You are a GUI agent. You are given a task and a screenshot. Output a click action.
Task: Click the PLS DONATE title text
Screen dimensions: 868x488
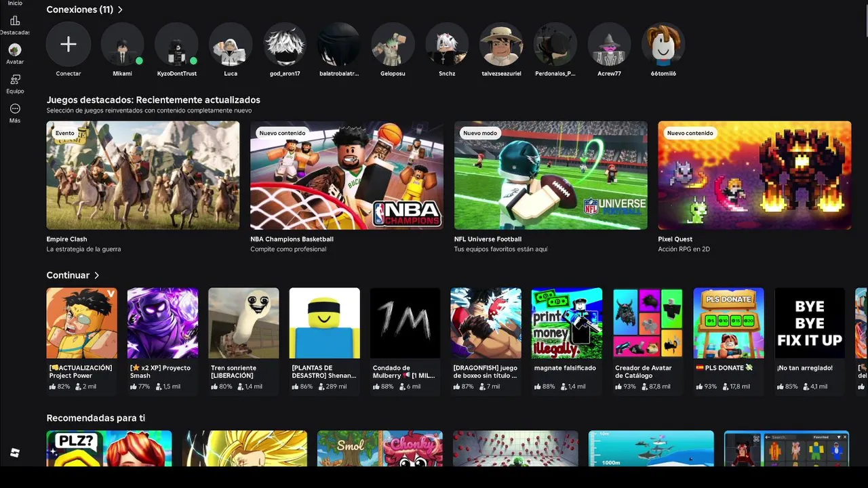point(724,368)
